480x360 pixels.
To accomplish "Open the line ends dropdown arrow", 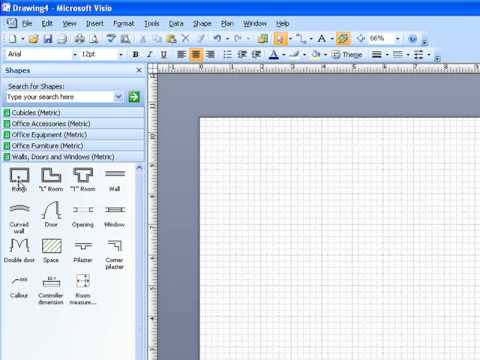I will [x=429, y=54].
